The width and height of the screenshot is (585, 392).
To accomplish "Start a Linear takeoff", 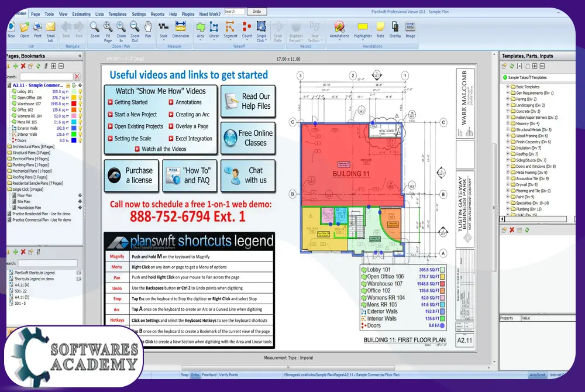I will 214,30.
